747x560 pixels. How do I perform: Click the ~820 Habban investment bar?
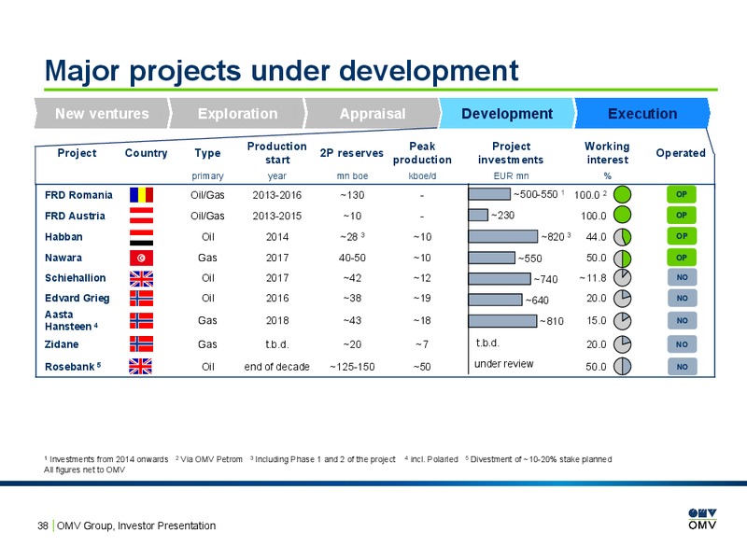click(503, 236)
